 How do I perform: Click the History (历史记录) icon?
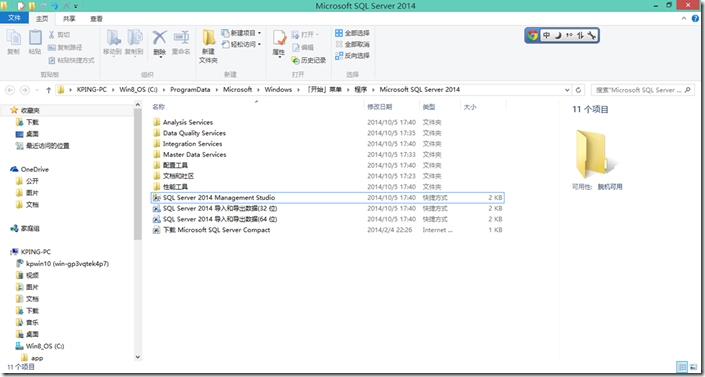(x=295, y=60)
